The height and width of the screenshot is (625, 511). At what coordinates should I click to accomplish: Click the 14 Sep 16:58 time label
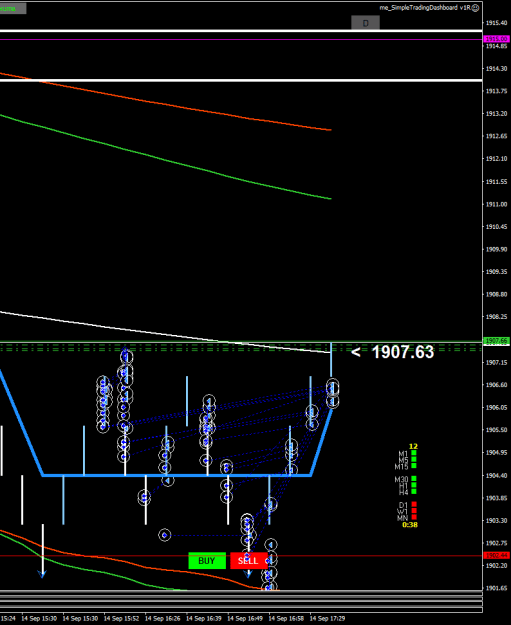[x=286, y=619]
